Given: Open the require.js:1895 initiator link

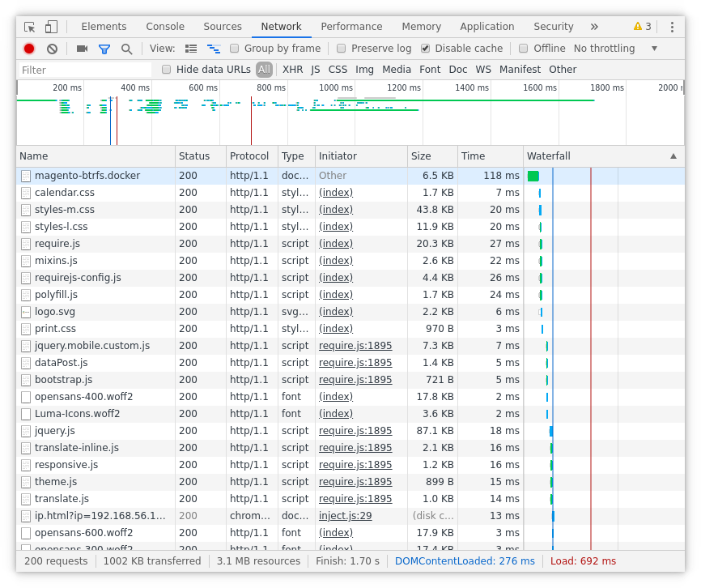Looking at the screenshot, I should (357, 345).
